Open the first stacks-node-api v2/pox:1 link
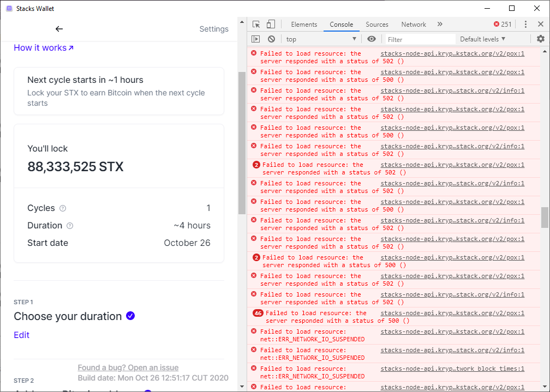The image size is (550, 392). (x=452, y=53)
